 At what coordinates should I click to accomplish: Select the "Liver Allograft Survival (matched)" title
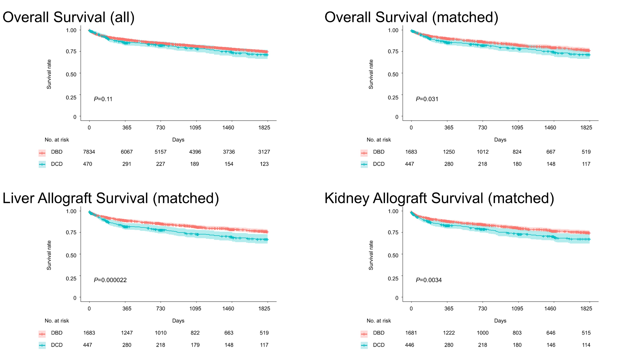pos(110,198)
